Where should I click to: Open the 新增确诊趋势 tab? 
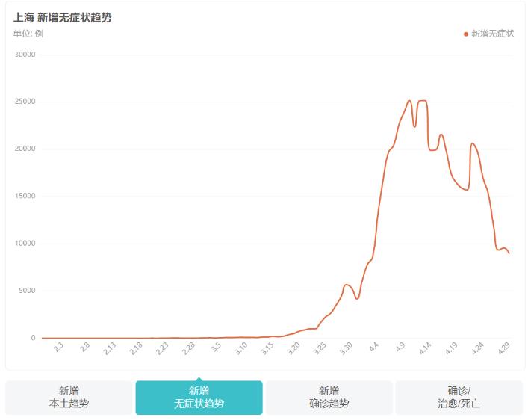329,397
